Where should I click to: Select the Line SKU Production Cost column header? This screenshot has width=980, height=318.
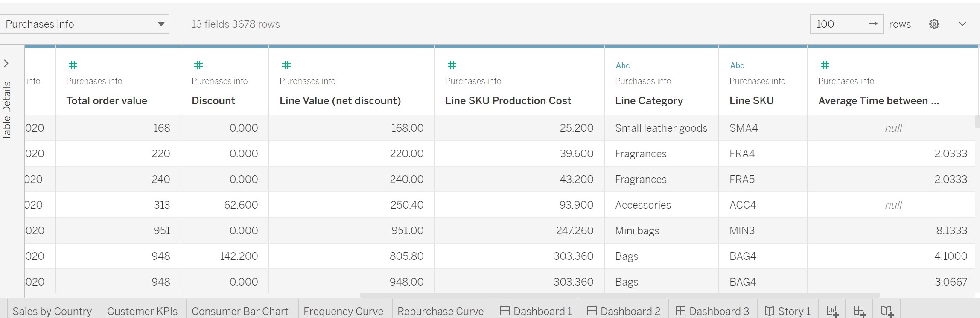[507, 100]
